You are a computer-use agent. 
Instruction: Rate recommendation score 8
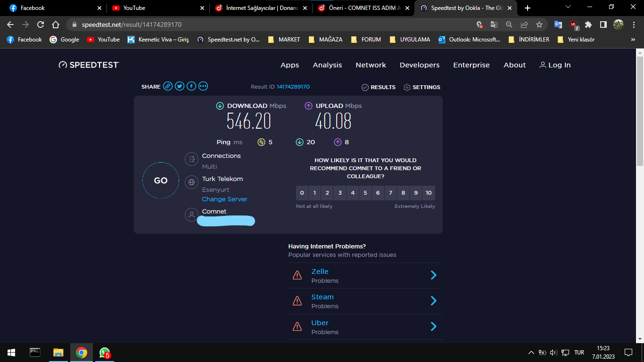(403, 193)
